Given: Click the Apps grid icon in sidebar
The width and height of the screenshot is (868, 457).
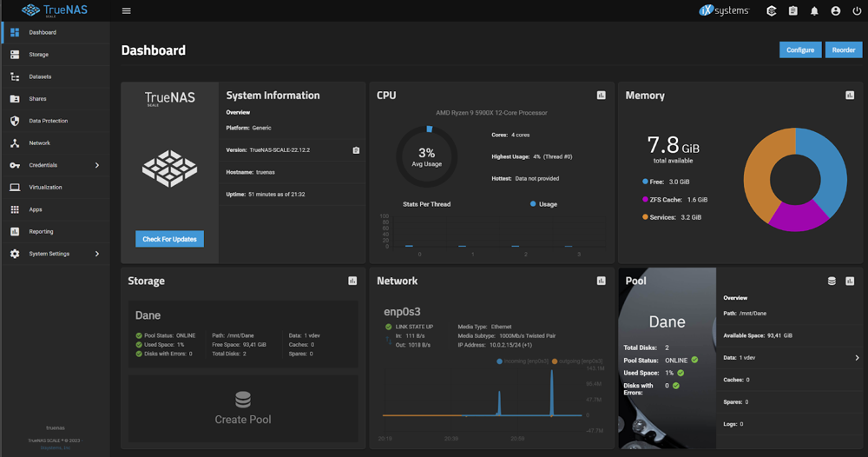Looking at the screenshot, I should click(15, 209).
